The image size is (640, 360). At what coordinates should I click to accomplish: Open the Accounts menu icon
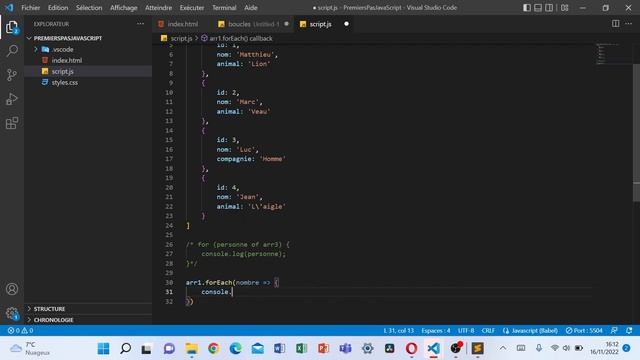12,289
